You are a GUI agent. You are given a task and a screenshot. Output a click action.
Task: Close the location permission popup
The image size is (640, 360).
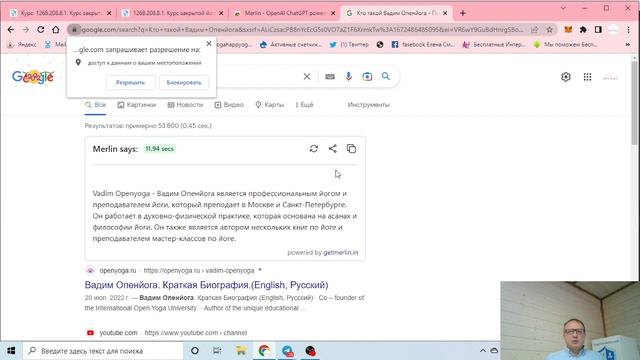pos(209,43)
